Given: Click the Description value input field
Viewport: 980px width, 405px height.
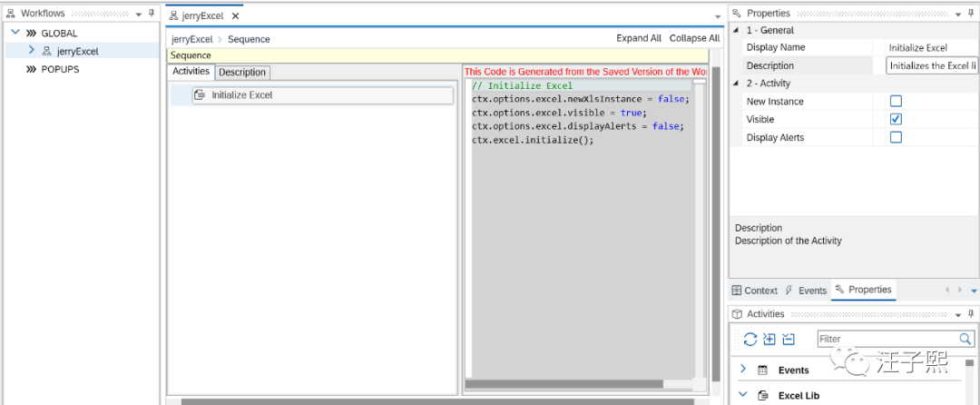Looking at the screenshot, I should tap(932, 65).
